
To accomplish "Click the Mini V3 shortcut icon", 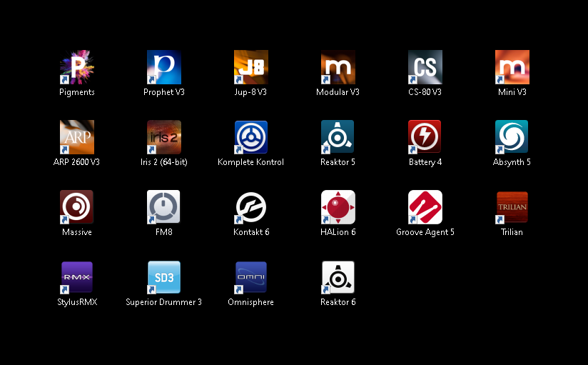I will pos(512,67).
